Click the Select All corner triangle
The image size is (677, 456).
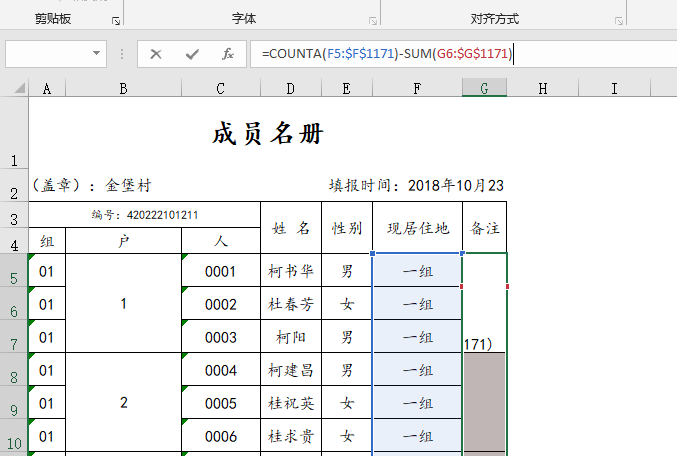[x=20, y=89]
